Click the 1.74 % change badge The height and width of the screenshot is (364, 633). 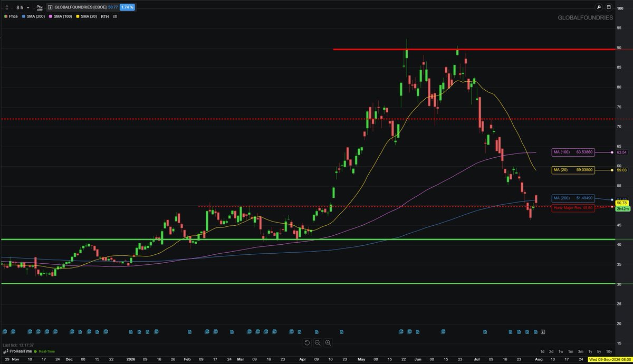(127, 7)
